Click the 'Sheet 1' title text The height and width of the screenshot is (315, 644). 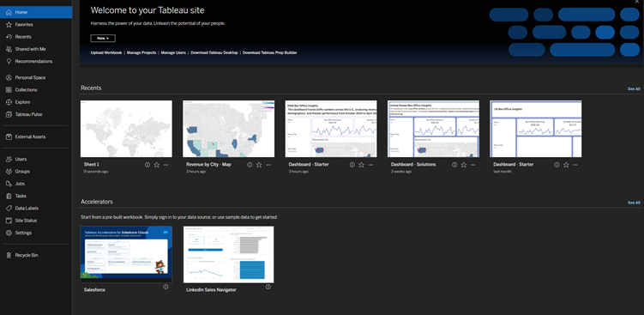(x=92, y=165)
